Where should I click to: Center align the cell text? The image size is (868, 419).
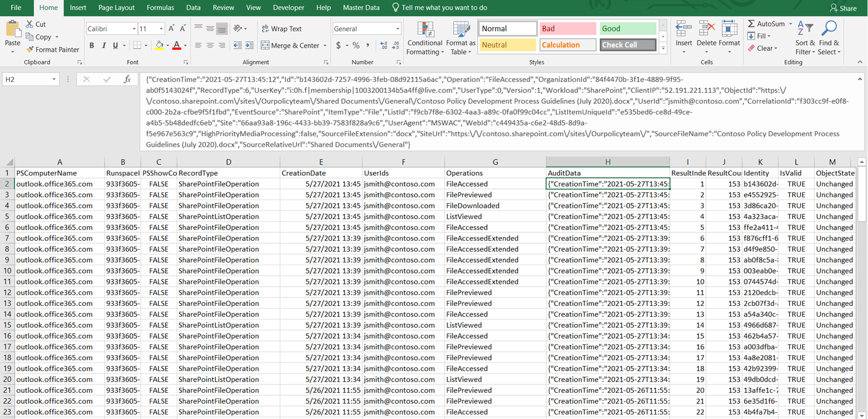[x=210, y=45]
